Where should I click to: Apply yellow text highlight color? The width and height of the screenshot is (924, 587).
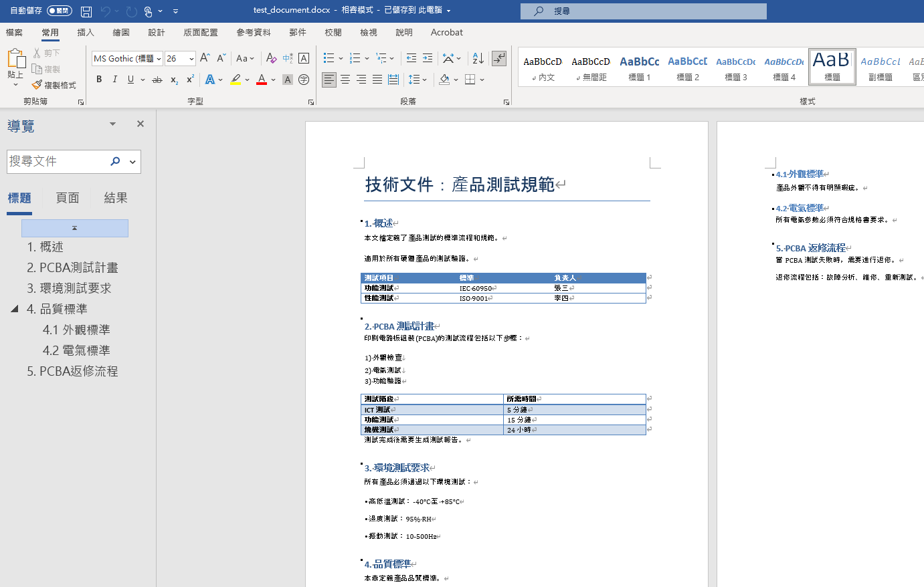tap(236, 80)
